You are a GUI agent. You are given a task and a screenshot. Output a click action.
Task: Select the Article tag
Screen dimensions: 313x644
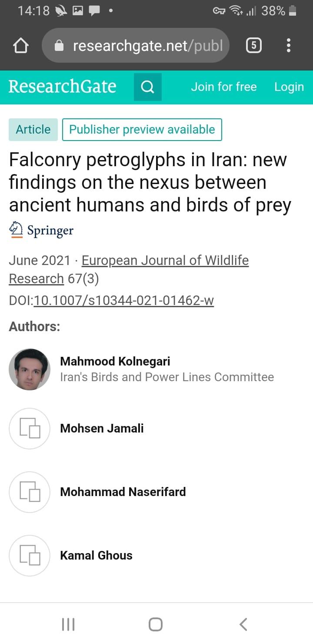point(33,129)
